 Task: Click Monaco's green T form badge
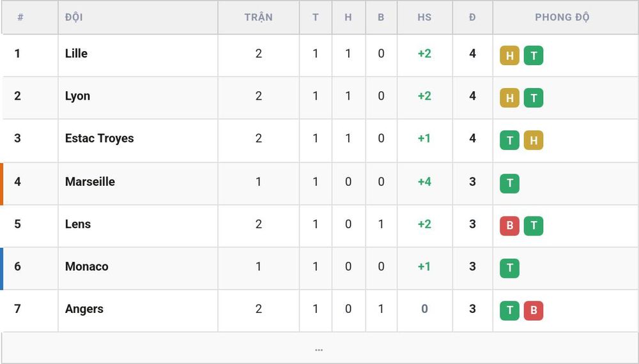coord(509,268)
